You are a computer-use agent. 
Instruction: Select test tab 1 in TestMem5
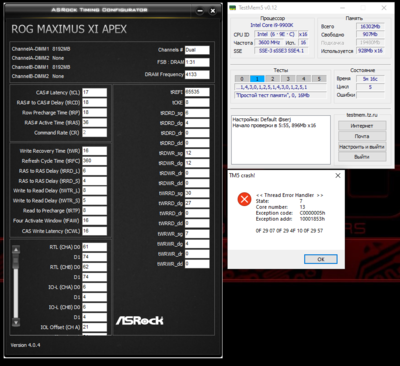[257, 79]
